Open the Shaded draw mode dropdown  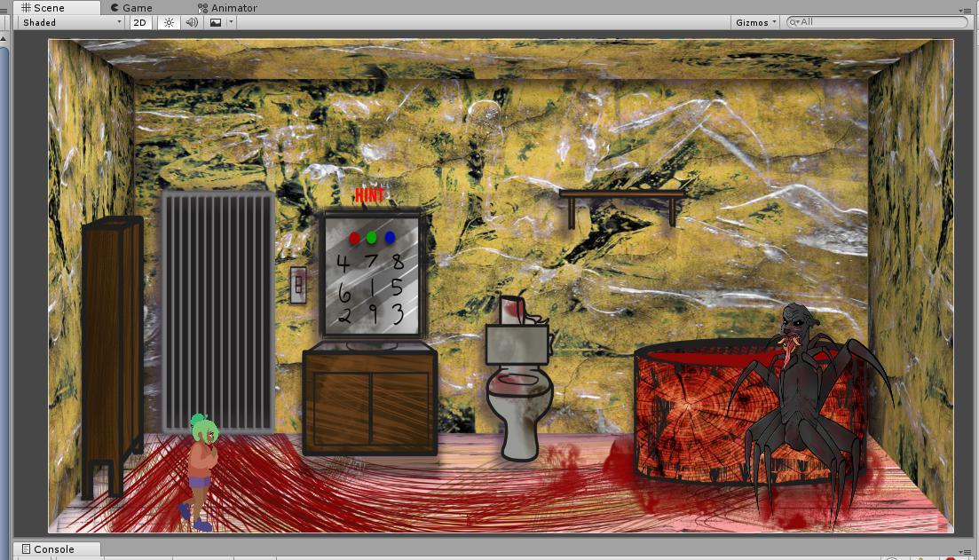tap(71, 22)
